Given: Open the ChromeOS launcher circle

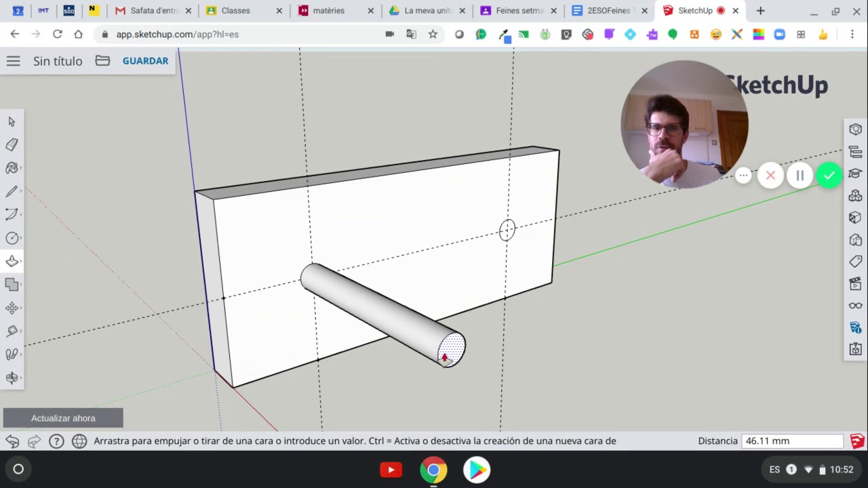Looking at the screenshot, I should (x=18, y=469).
